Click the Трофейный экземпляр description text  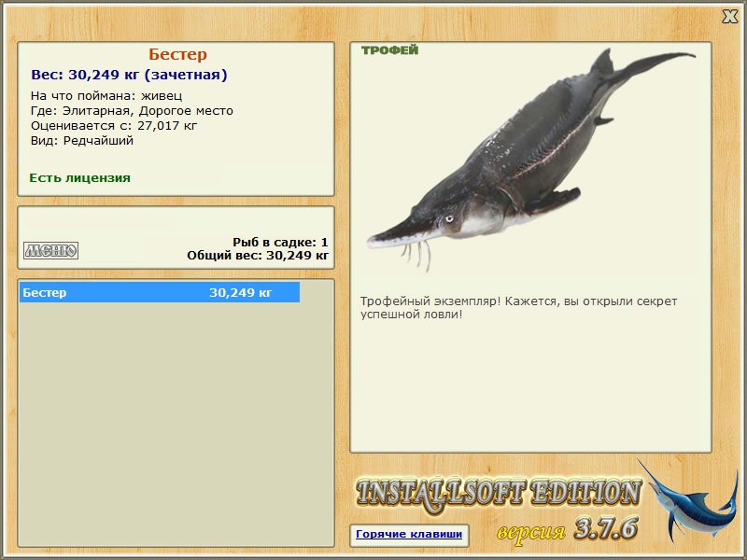[518, 308]
